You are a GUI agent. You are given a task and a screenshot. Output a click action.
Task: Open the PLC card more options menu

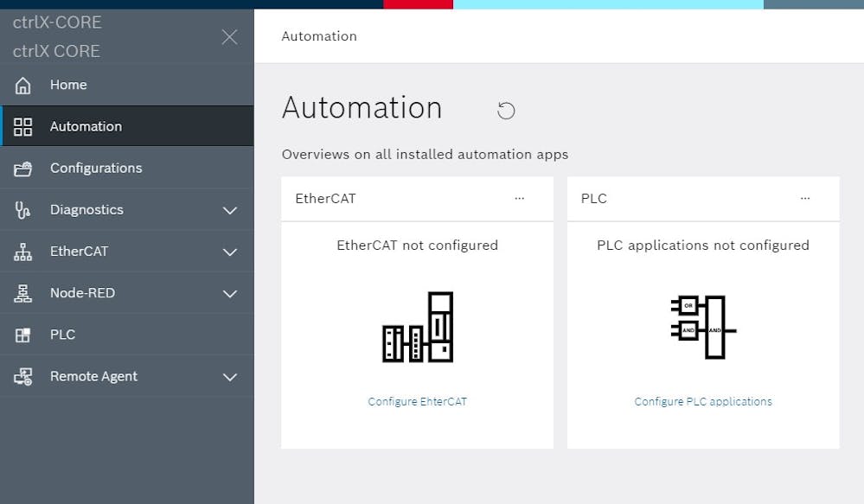tap(805, 198)
